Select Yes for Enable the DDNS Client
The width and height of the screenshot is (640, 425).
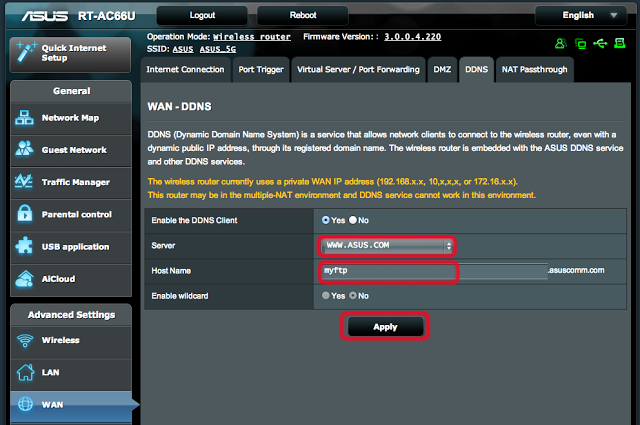coord(326,220)
